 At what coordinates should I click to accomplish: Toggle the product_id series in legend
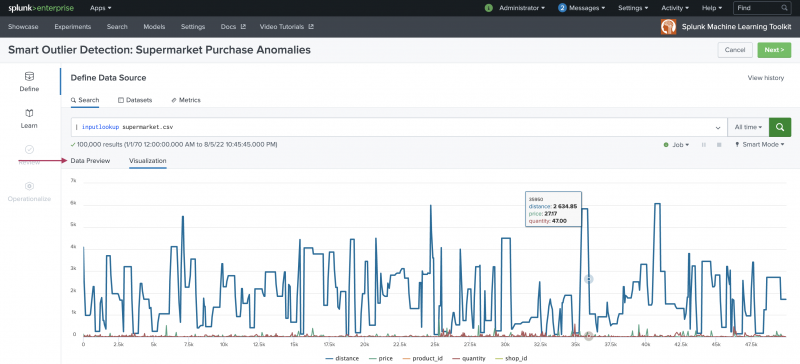click(422, 358)
